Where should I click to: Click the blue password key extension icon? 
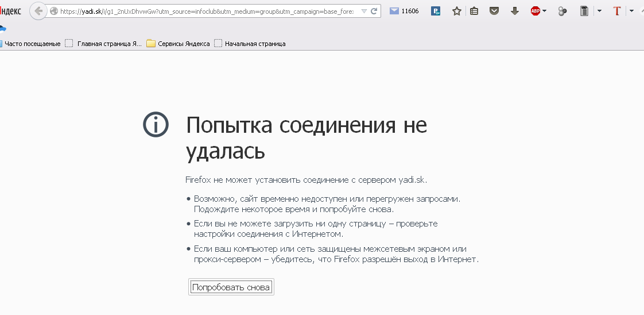click(436, 11)
